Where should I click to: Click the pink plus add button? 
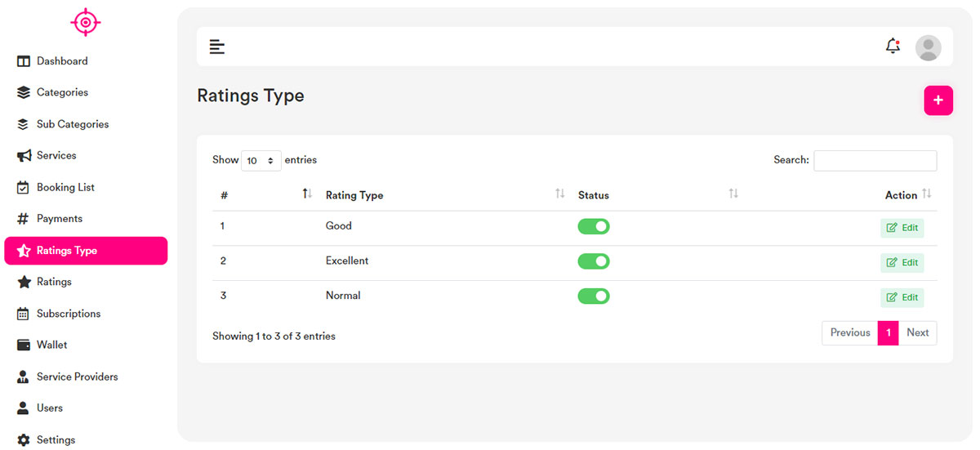938,100
